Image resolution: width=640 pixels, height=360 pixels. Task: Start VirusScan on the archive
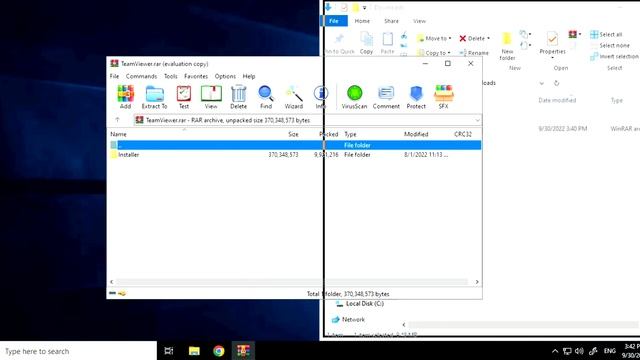tap(354, 97)
